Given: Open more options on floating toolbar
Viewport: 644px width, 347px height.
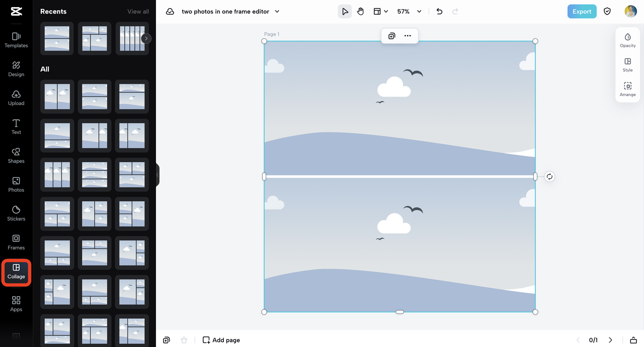Looking at the screenshot, I should coord(408,36).
